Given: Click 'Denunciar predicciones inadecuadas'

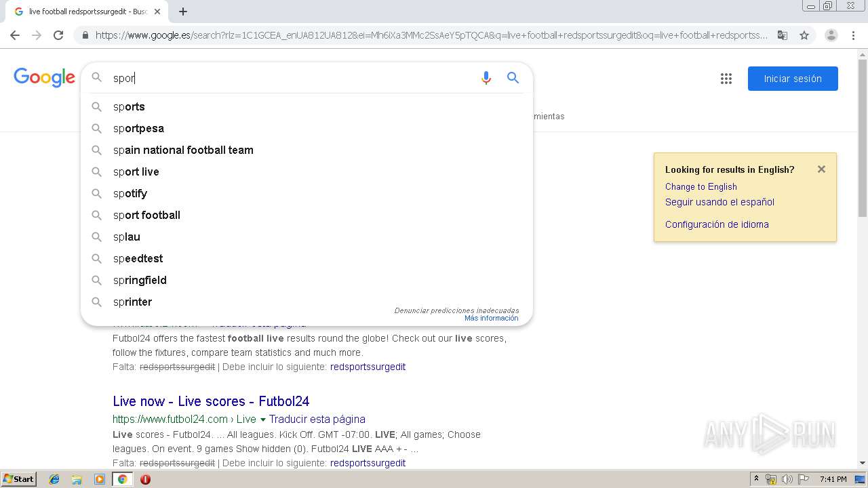Looking at the screenshot, I should tap(456, 310).
